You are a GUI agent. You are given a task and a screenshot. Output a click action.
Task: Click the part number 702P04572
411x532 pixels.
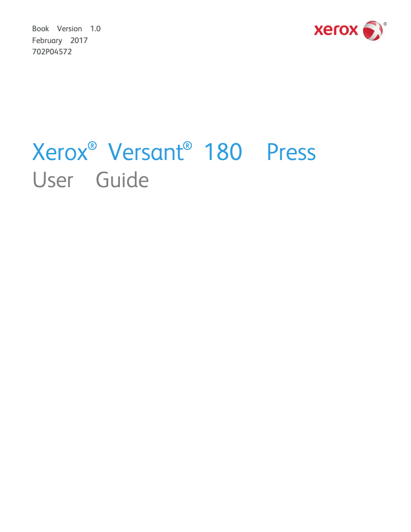[52, 51]
